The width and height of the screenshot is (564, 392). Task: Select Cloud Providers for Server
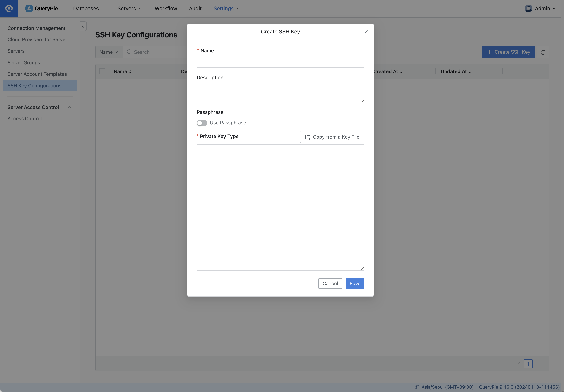(x=37, y=39)
